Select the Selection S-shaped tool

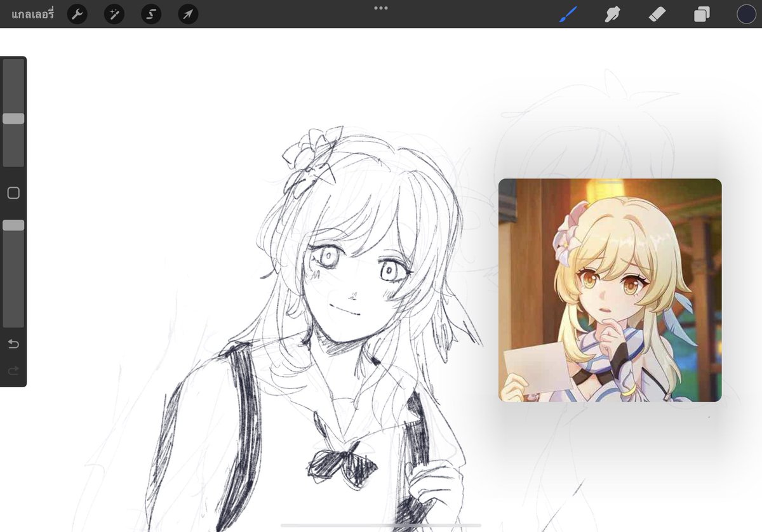point(151,14)
